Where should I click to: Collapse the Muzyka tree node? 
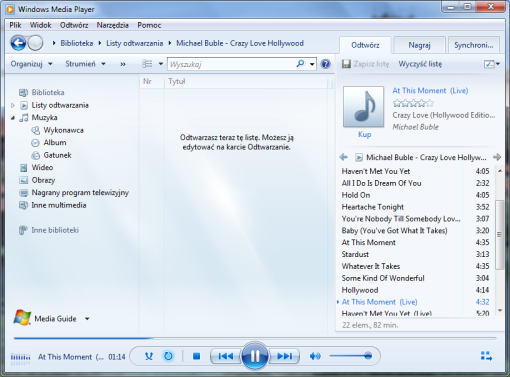(x=13, y=118)
